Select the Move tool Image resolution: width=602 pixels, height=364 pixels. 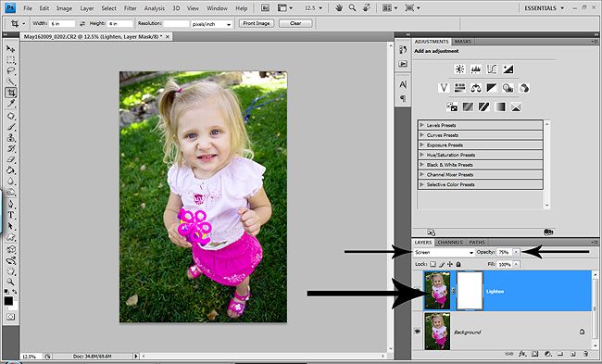click(10, 49)
